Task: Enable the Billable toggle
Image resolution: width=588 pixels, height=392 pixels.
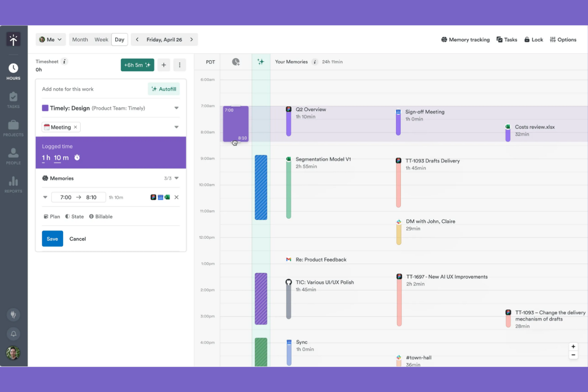Action: click(x=101, y=216)
